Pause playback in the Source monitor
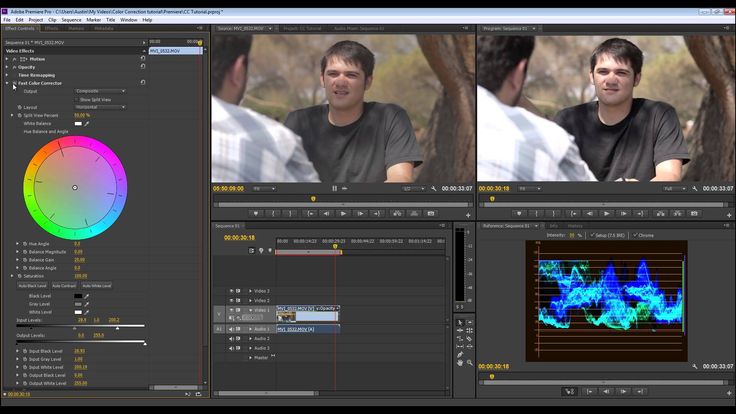The height and width of the screenshot is (414, 736). coord(334,189)
